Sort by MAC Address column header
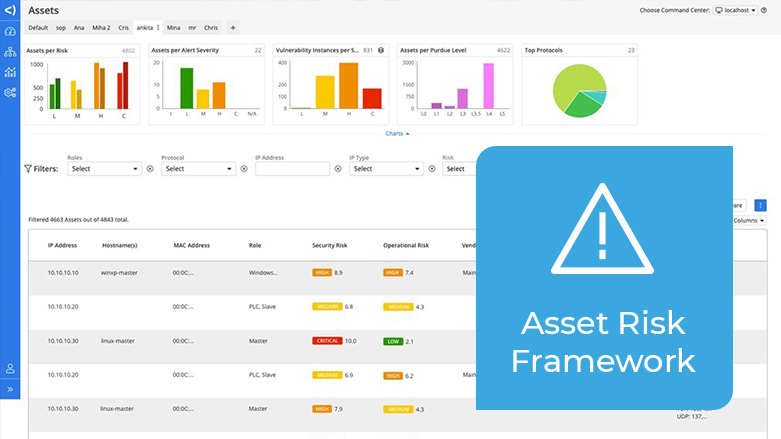Screen dimensions: 781x439 tap(192, 245)
